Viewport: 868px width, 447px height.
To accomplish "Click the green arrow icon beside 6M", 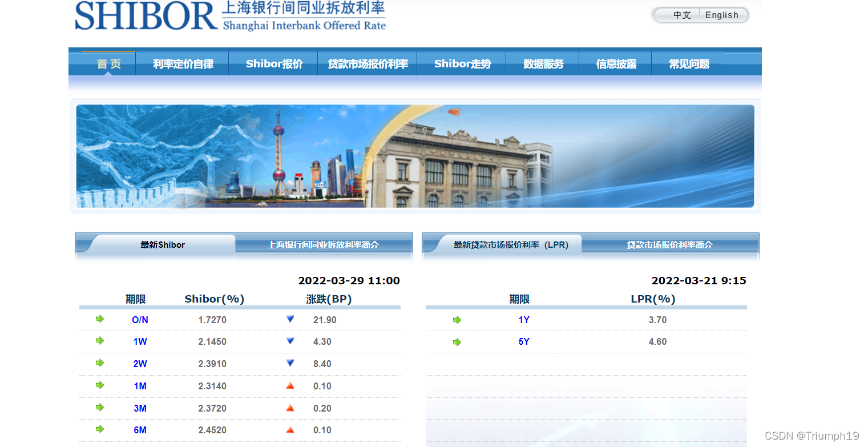I will (x=100, y=429).
